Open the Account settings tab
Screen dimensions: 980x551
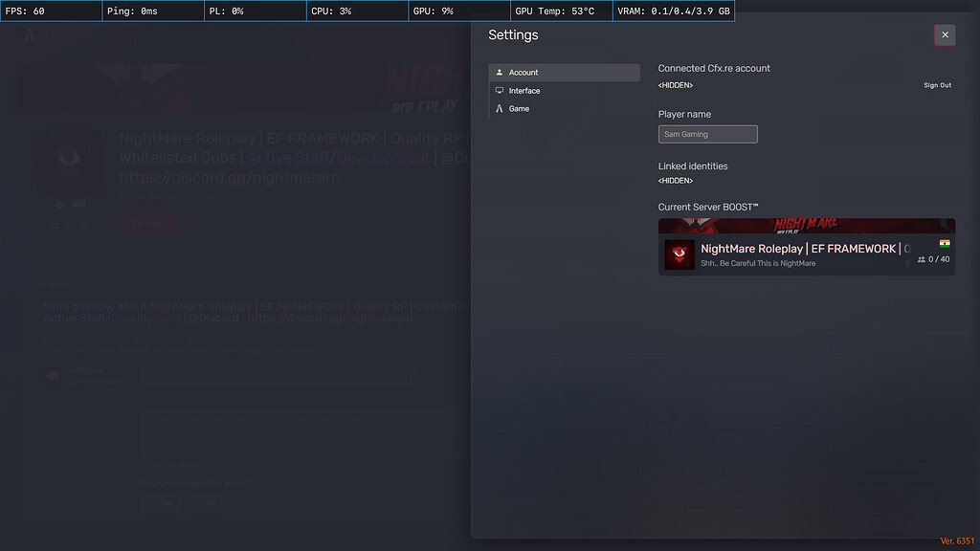coord(564,73)
